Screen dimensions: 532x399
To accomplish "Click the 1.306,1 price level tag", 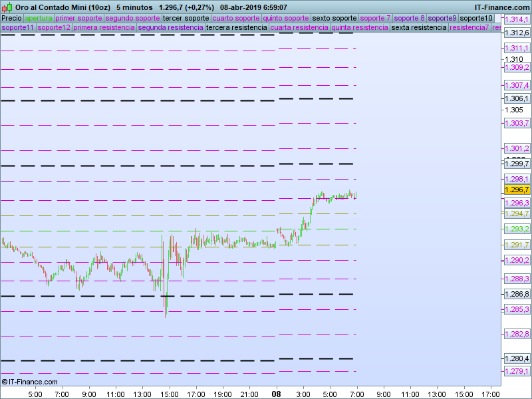I will click(x=517, y=98).
